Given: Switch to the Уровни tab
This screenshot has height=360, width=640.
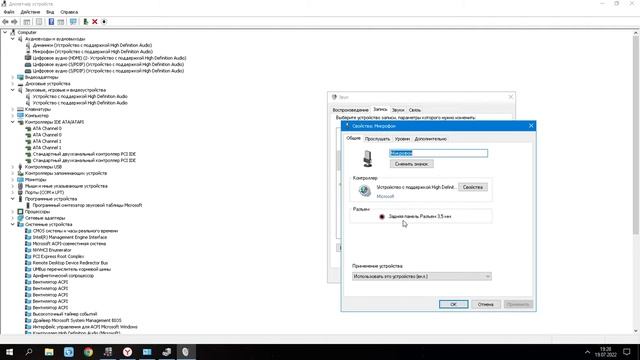Looking at the screenshot, I should [402, 139].
